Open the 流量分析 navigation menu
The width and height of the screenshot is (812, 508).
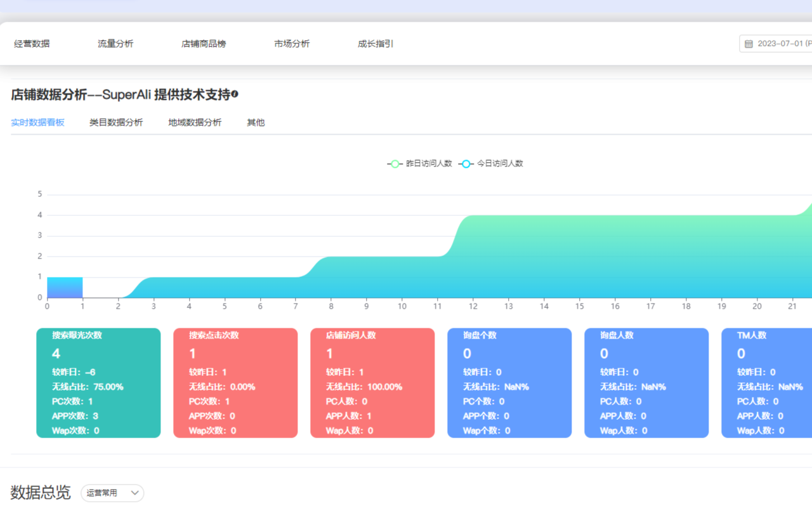tap(115, 43)
